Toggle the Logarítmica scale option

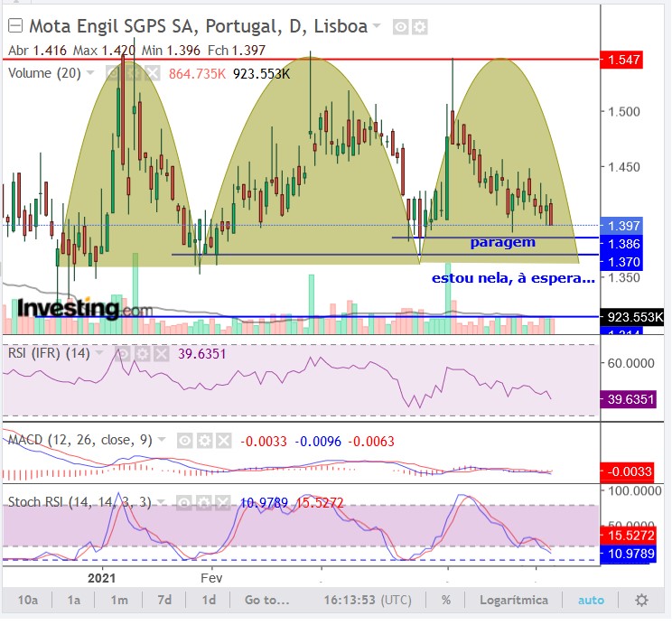click(514, 600)
